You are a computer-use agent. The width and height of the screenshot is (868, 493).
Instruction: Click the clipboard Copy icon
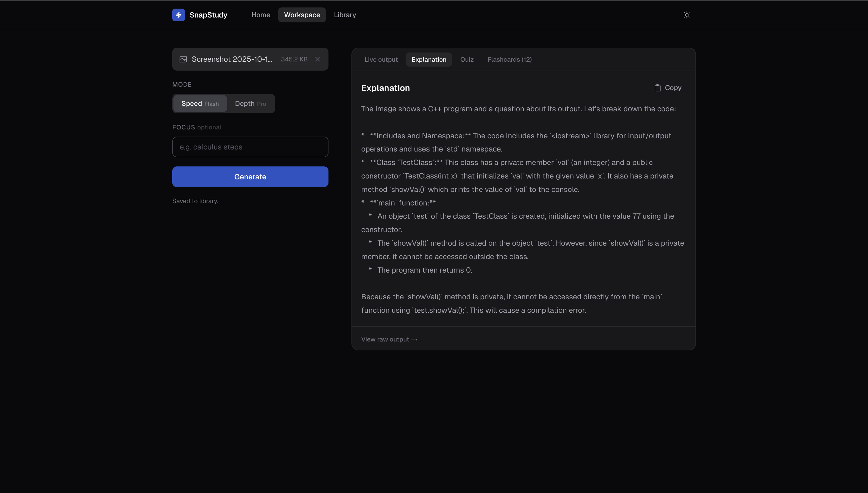click(x=657, y=88)
